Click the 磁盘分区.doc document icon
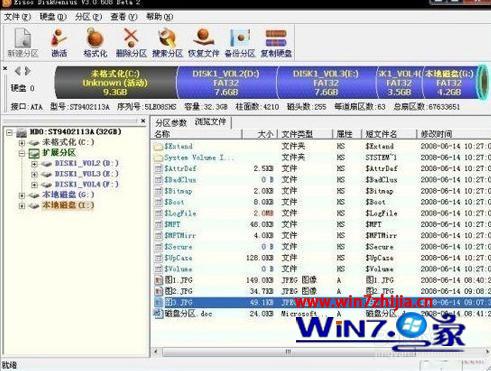Screen dimensions: 491x371 (x=158, y=314)
